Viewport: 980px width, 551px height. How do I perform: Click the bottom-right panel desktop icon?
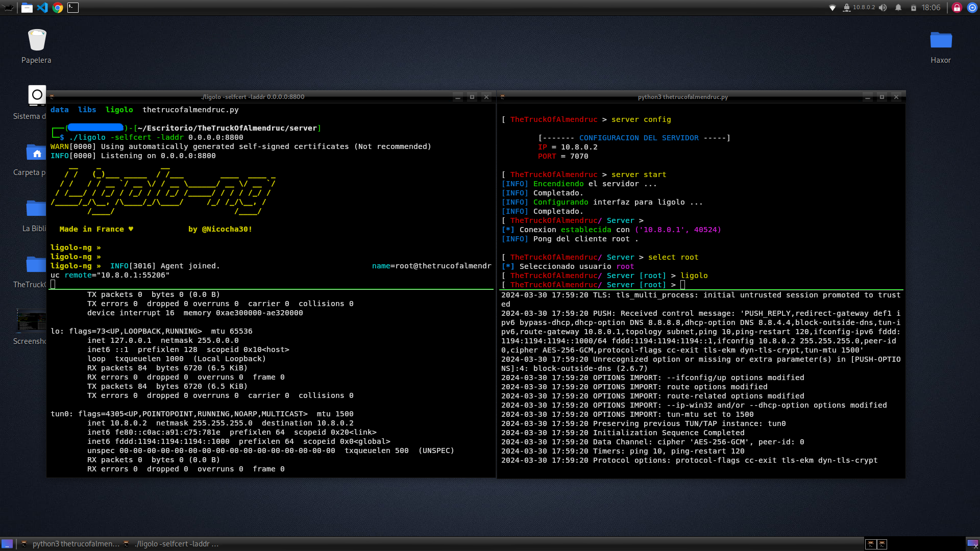[x=972, y=544]
